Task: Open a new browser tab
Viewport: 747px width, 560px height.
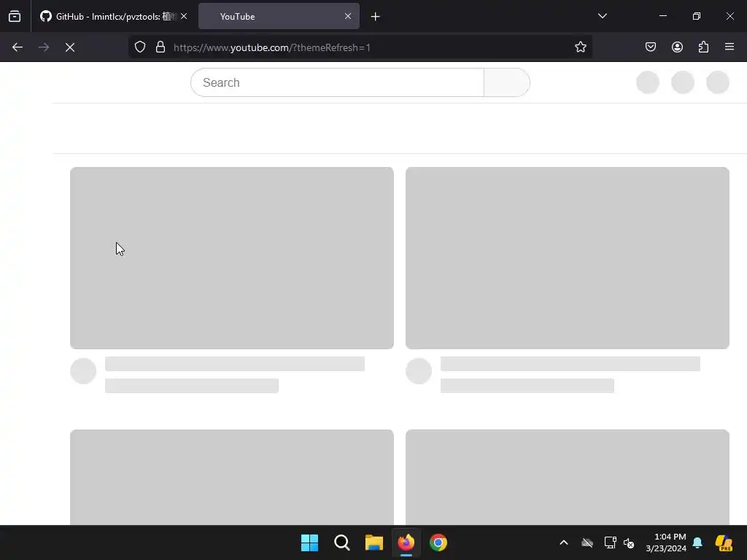Action: click(x=376, y=17)
